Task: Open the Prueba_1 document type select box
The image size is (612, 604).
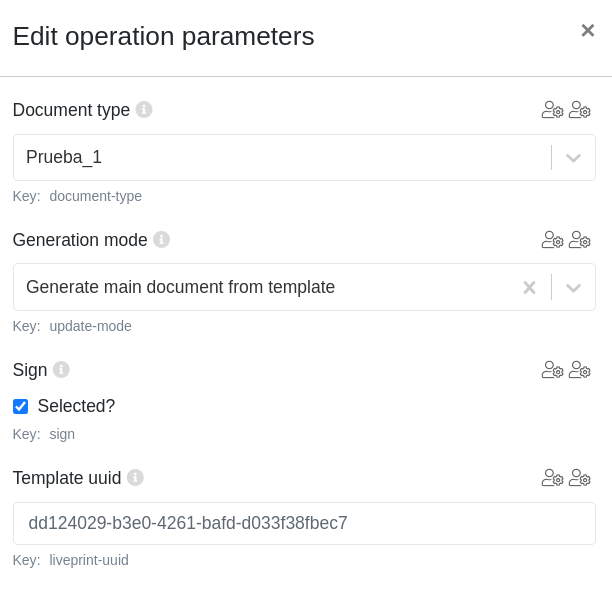Action: point(280,158)
